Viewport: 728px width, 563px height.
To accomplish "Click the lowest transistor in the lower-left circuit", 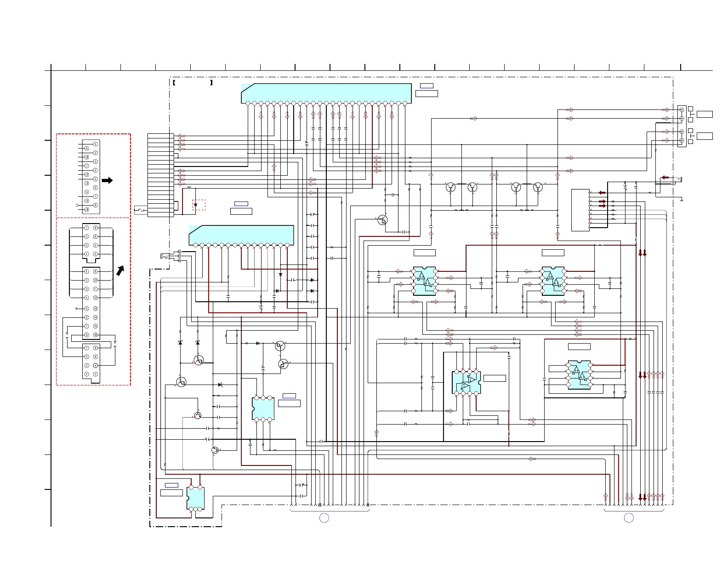I will point(215,450).
